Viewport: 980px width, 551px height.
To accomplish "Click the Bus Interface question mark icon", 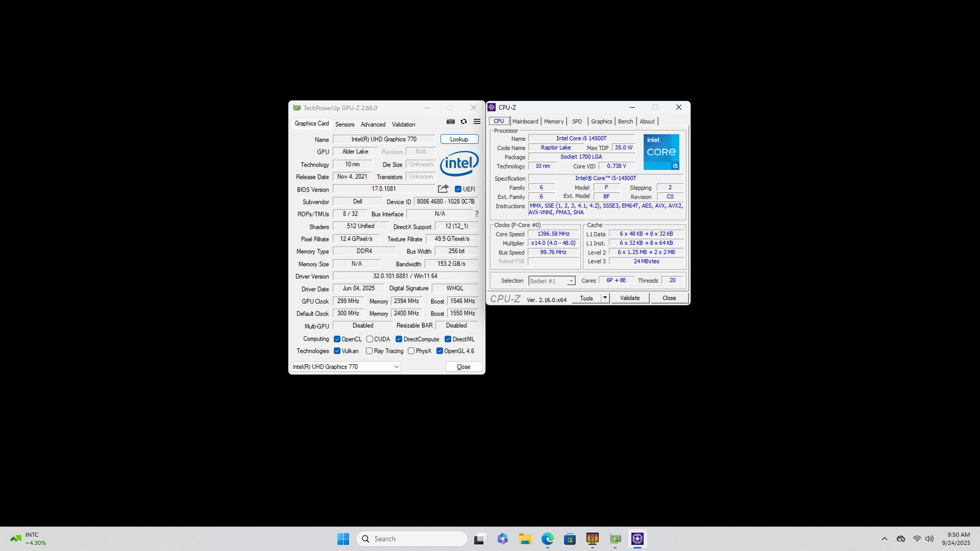I will point(477,214).
